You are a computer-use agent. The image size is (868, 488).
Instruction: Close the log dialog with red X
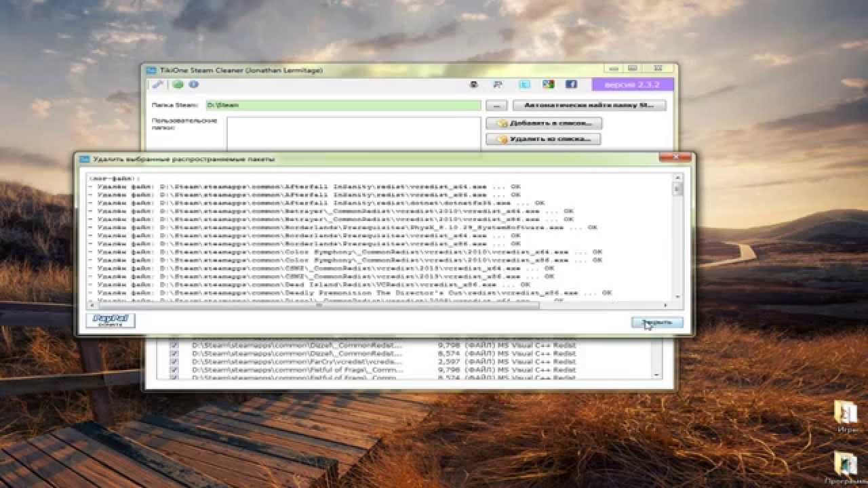pyautogui.click(x=676, y=157)
